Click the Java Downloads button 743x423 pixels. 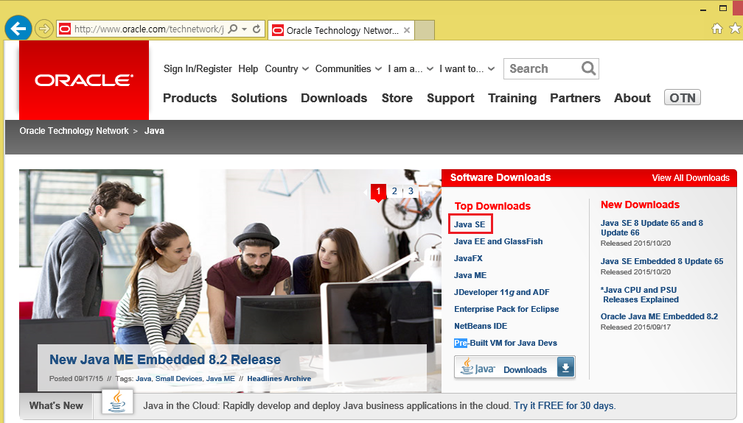(515, 367)
